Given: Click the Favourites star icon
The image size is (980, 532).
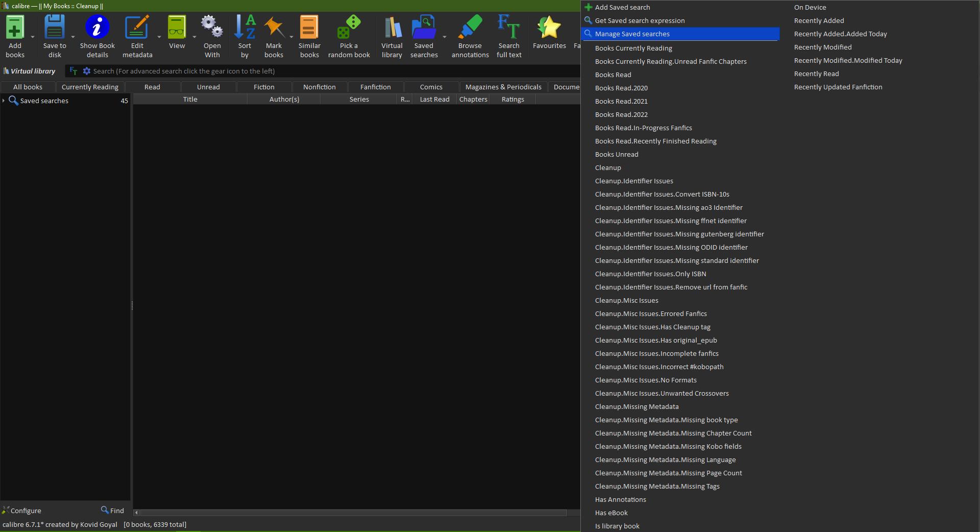Looking at the screenshot, I should click(x=549, y=27).
